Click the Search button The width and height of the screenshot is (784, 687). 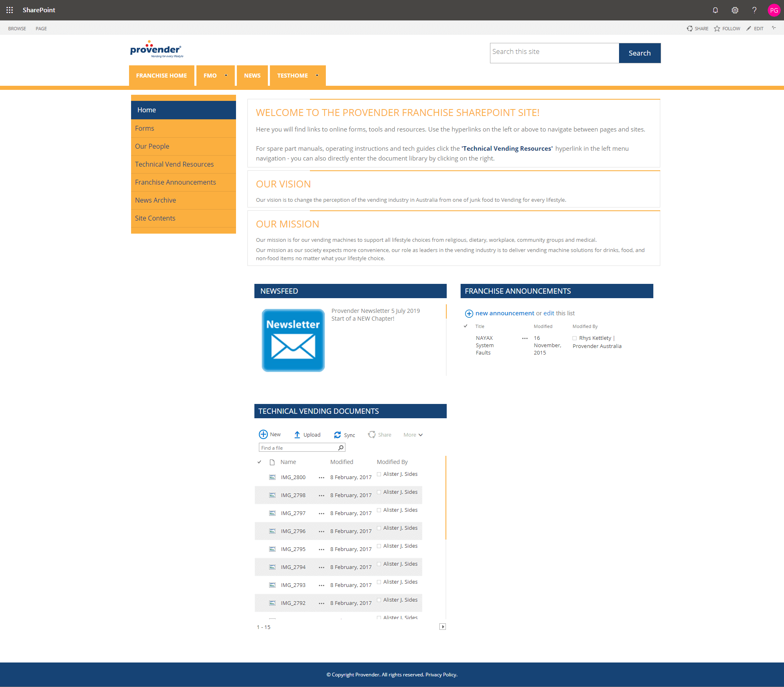(639, 53)
